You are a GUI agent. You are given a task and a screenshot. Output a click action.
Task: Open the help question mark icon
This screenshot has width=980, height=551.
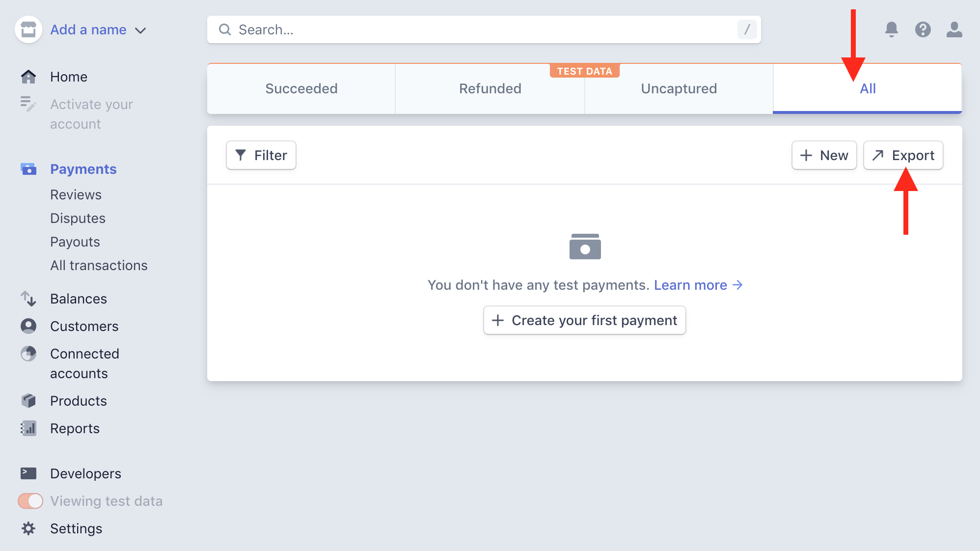(923, 29)
